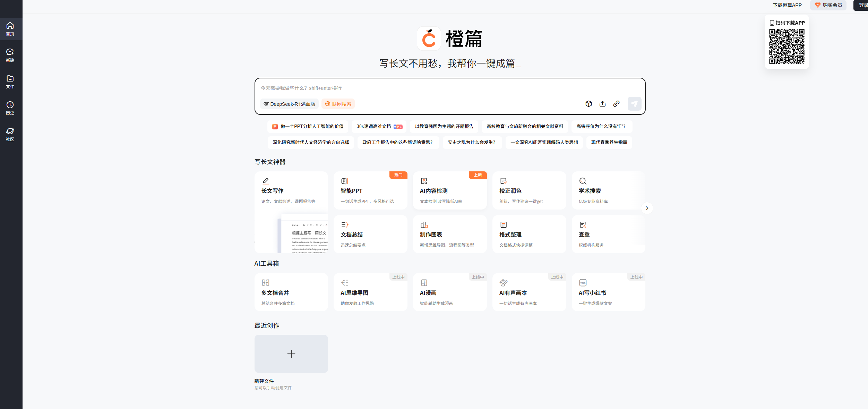Open the 文件 files sidebar icon
Screen dimensions: 868x409
click(x=10, y=82)
